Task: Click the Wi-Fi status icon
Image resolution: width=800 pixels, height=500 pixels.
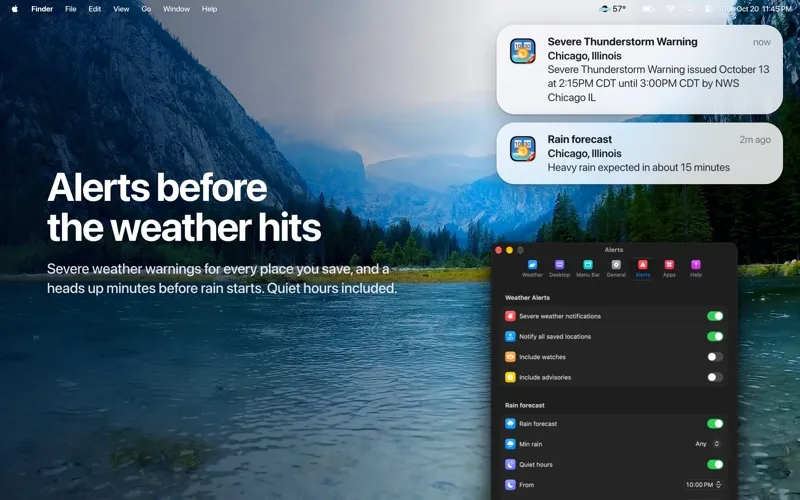Action: pyautogui.click(x=671, y=9)
